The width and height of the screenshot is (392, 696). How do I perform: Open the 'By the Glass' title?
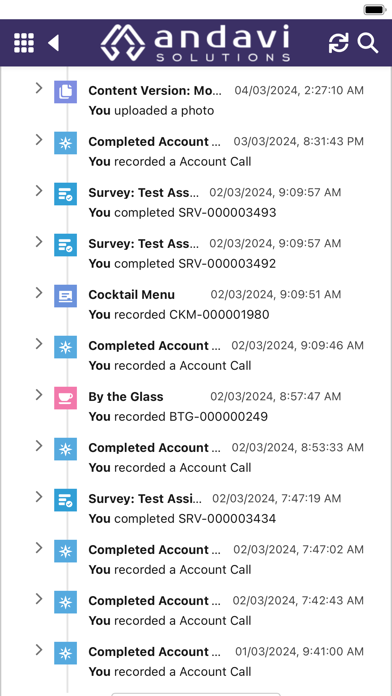[x=126, y=397]
